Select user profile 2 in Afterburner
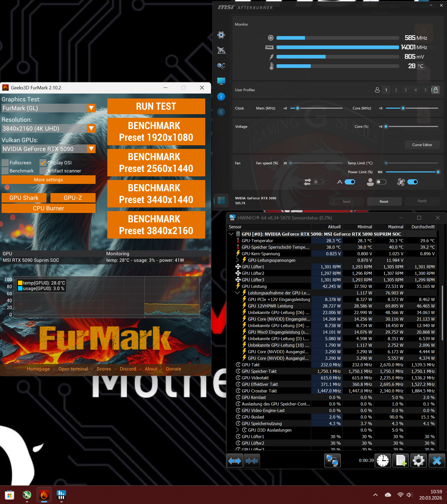The width and height of the screenshot is (447, 504). click(396, 90)
